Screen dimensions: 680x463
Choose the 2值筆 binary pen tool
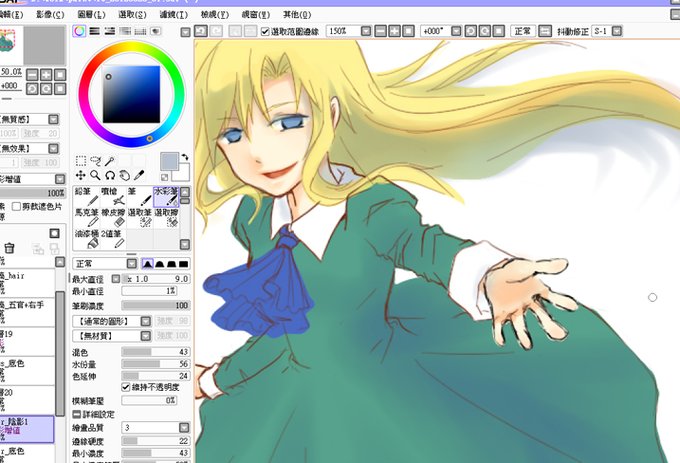pyautogui.click(x=113, y=239)
